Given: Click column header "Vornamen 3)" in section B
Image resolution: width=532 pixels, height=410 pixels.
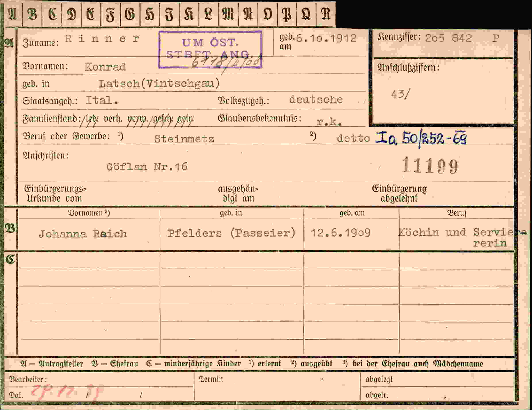Looking at the screenshot, I should (89, 213).
